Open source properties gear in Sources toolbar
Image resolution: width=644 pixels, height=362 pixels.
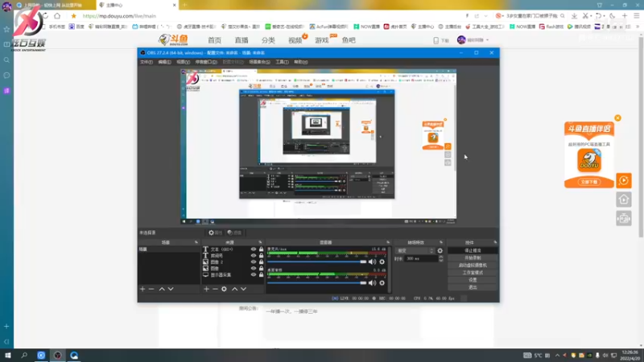click(x=224, y=289)
